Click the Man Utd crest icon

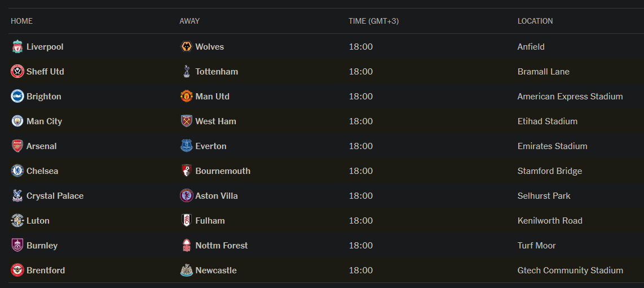[187, 96]
